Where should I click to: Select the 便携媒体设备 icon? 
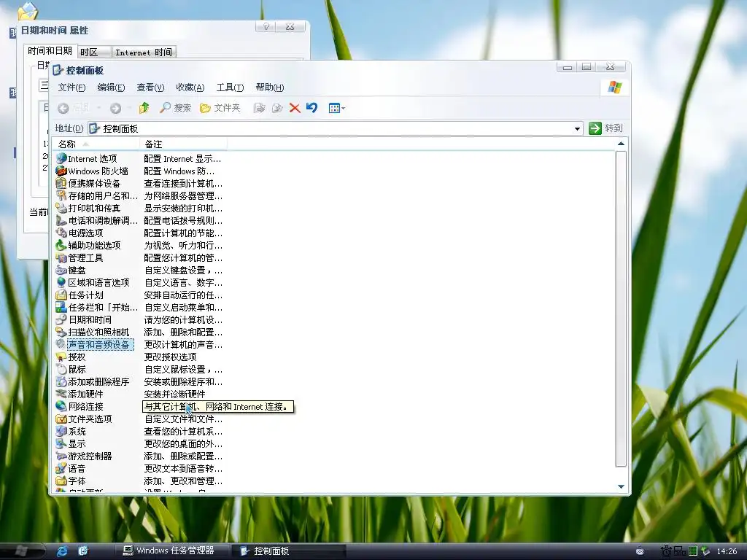tap(61, 183)
